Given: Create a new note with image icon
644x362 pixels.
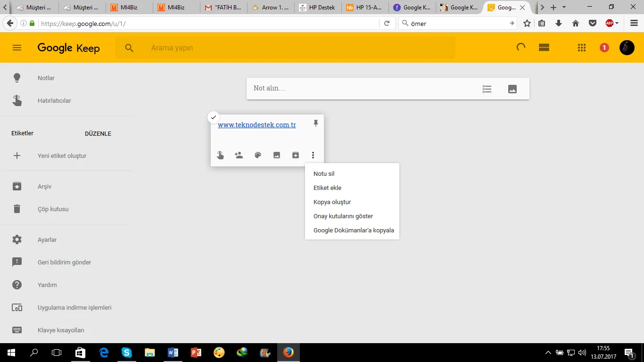Looking at the screenshot, I should [x=512, y=89].
